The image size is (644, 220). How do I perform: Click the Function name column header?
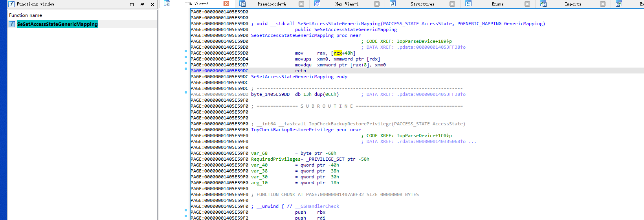26,15
